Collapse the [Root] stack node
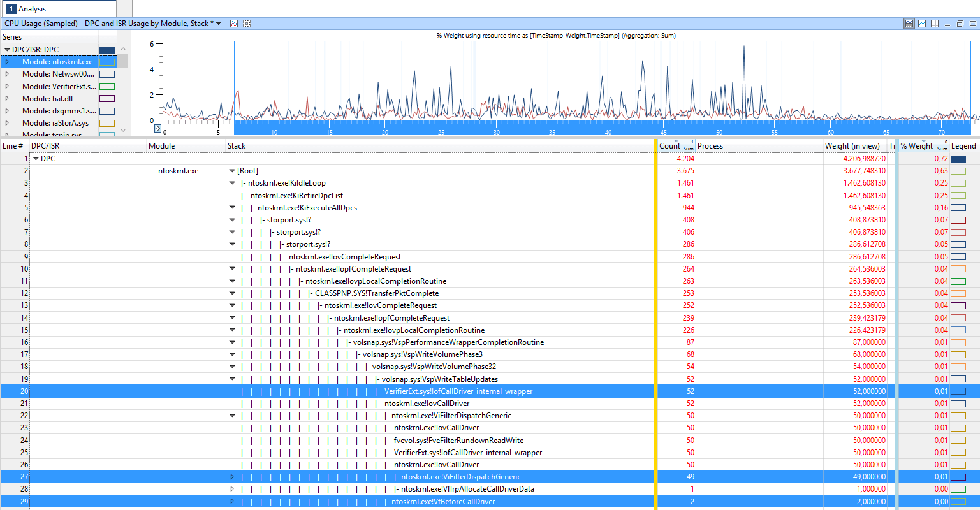This screenshot has width=980, height=510. click(232, 171)
